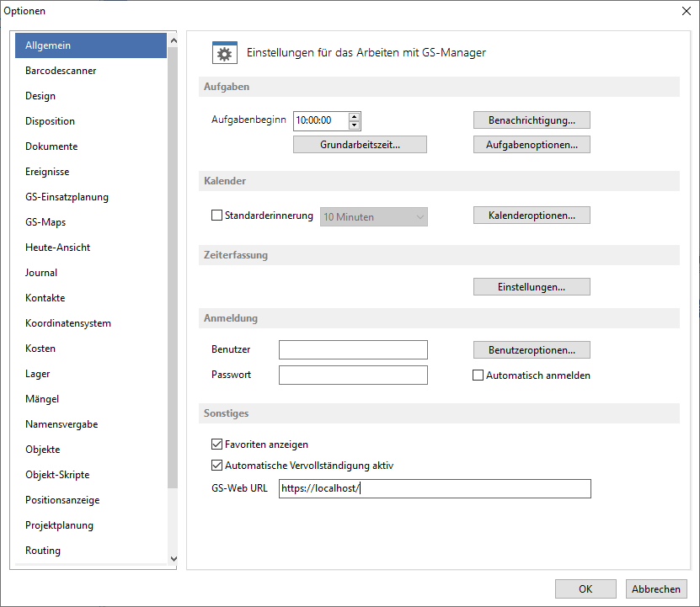Click sidebar scroll up arrow
700x607 pixels.
point(174,40)
